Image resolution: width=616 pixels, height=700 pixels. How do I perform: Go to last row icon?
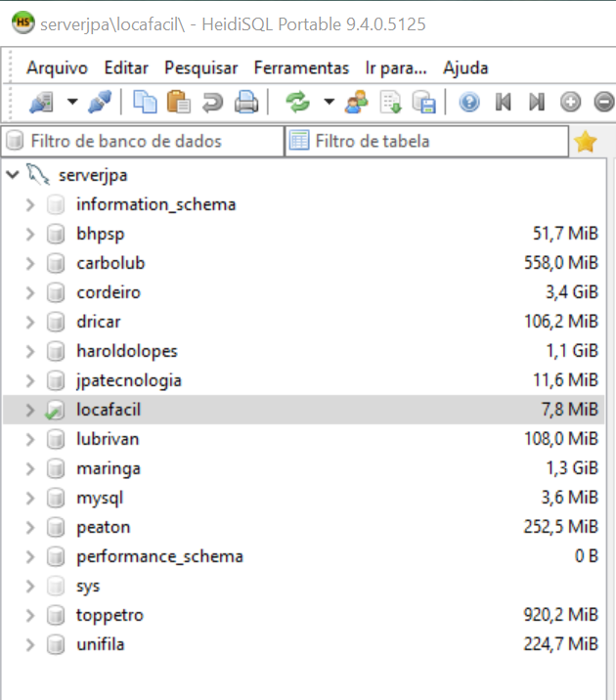[537, 103]
